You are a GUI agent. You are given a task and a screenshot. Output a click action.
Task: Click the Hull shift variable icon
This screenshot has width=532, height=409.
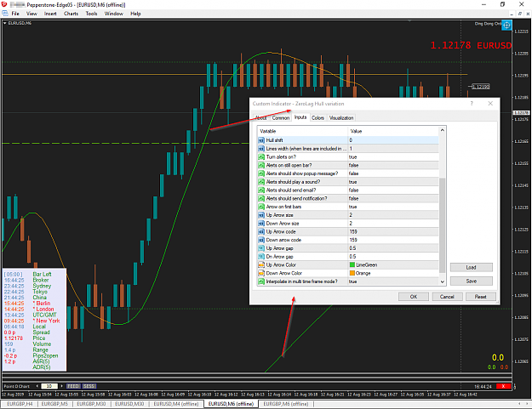click(x=261, y=140)
